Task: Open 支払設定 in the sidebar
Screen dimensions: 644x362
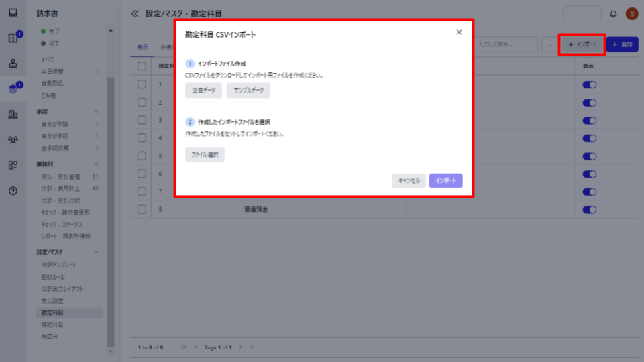Action: click(x=52, y=301)
